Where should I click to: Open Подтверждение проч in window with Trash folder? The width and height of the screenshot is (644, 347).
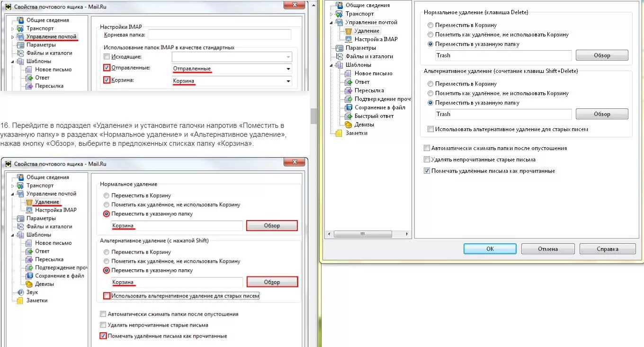(x=383, y=99)
